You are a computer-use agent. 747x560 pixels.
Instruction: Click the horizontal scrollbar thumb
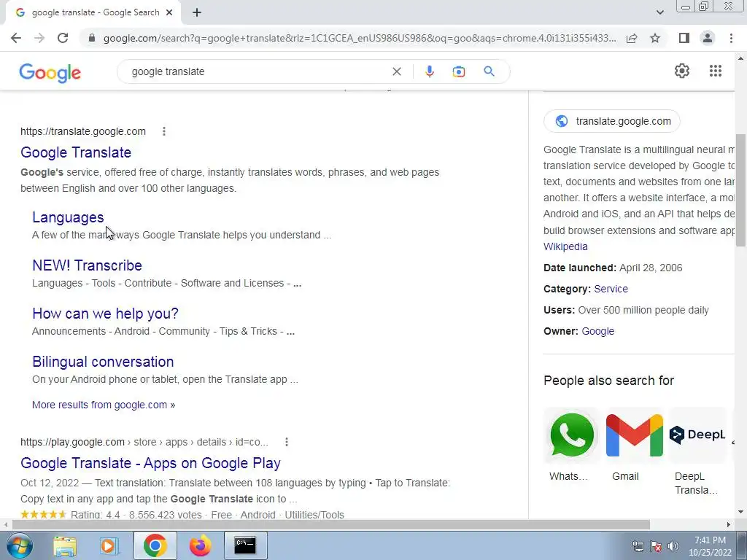click(x=330, y=525)
